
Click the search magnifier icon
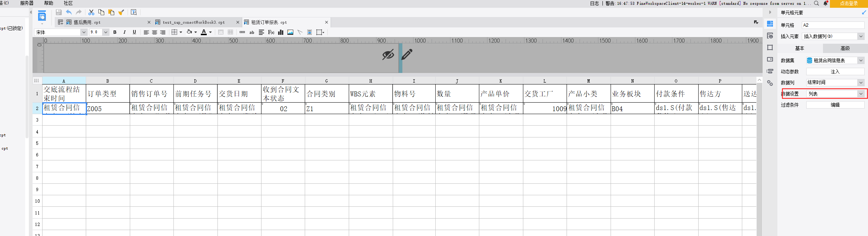tap(816, 3)
